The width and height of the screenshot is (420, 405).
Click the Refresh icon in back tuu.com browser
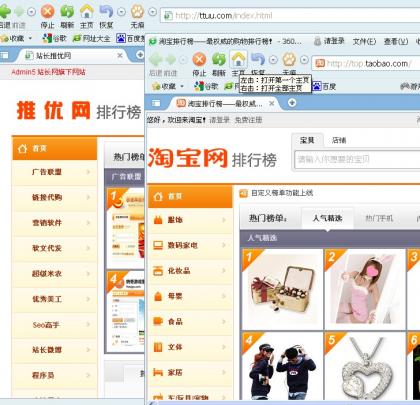[67, 12]
